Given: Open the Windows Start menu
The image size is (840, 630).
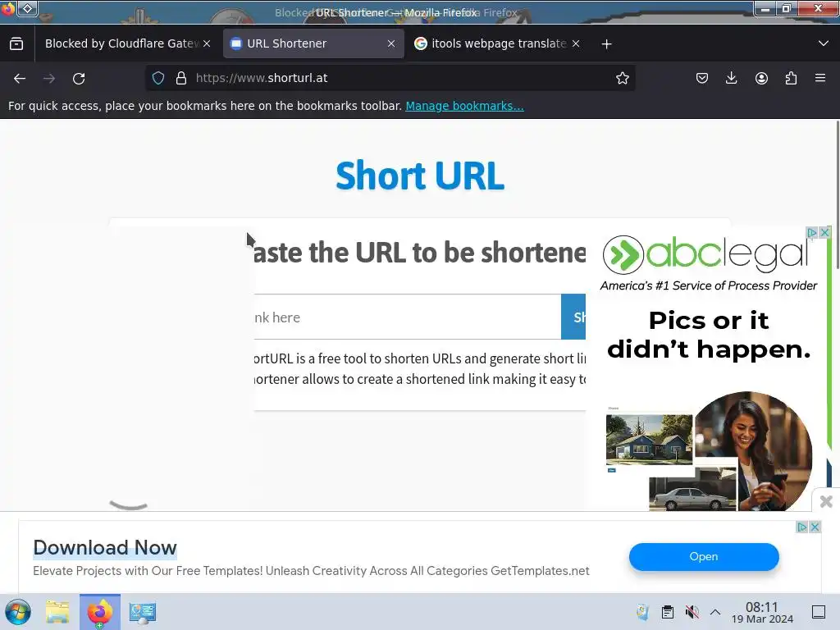Looking at the screenshot, I should pos(18,612).
